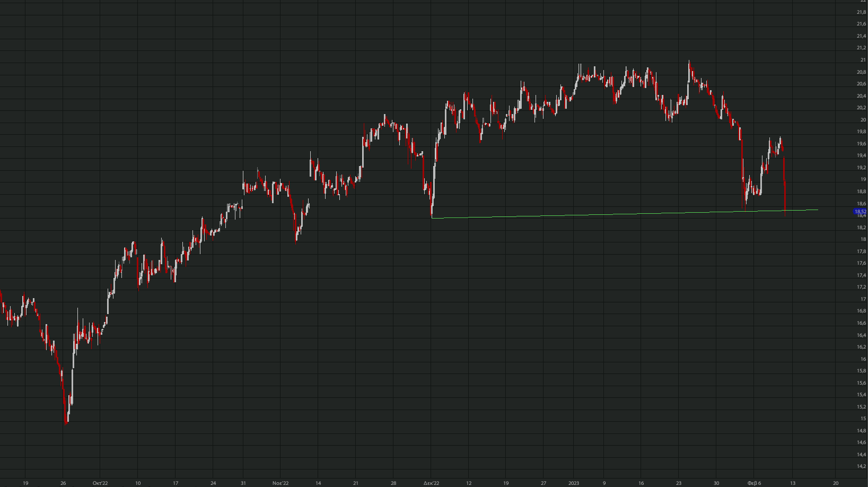Click the Φεβ 6 date label

tap(754, 483)
